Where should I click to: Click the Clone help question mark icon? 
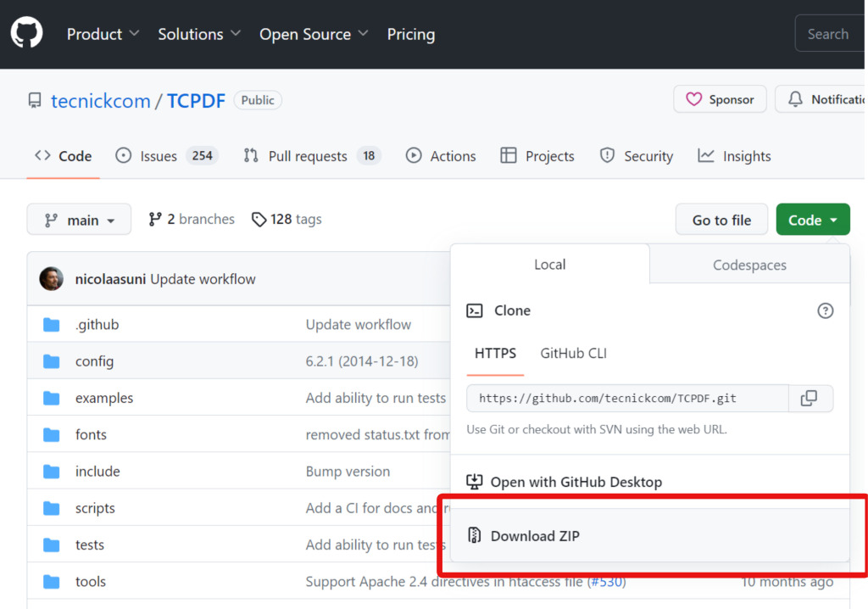coord(825,310)
